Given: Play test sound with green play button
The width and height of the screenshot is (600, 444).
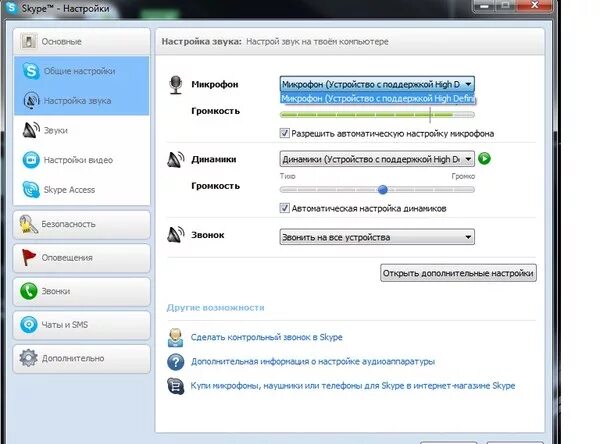Looking at the screenshot, I should coord(484,158).
